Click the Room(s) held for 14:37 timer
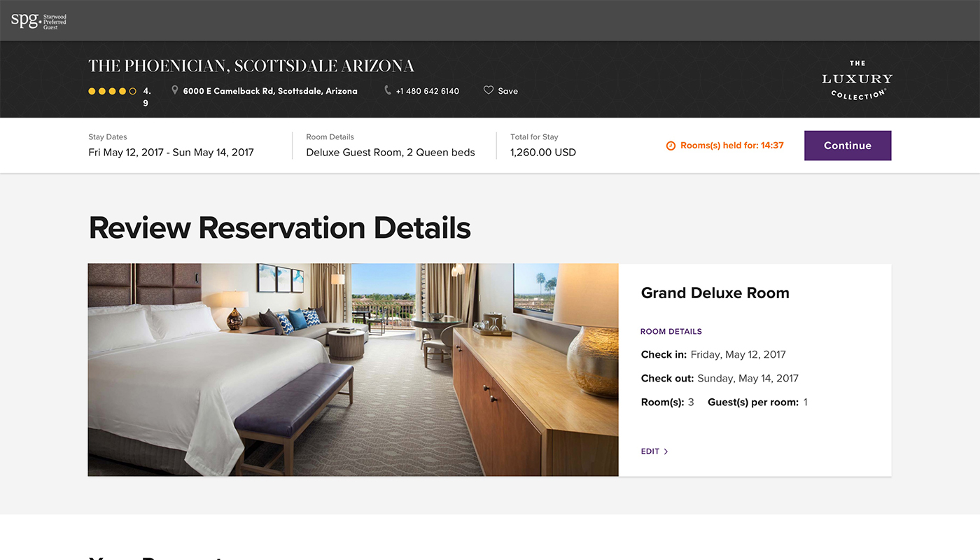The height and width of the screenshot is (560, 980). point(724,146)
